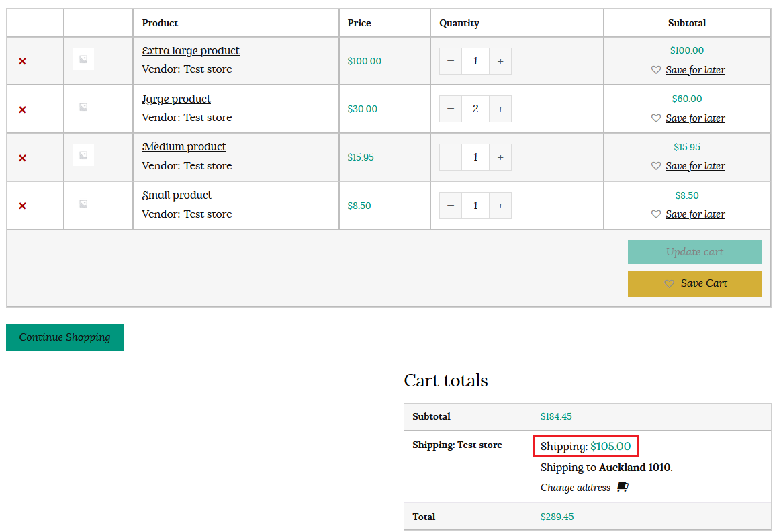This screenshot has width=779, height=532.
Task: Focus Large product quantity field
Action: pyautogui.click(x=475, y=109)
